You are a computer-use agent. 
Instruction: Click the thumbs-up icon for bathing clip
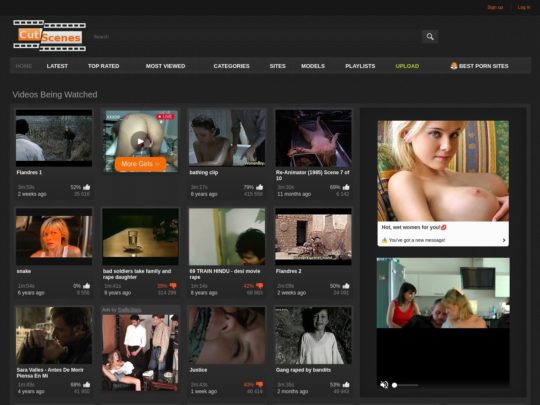[x=259, y=187]
